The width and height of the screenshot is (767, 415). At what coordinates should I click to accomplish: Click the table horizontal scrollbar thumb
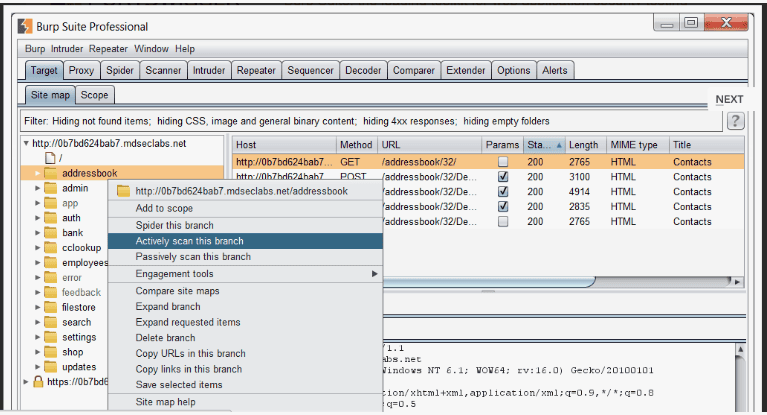click(488, 282)
